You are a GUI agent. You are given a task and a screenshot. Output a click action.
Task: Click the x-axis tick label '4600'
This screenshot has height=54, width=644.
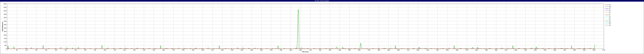(457, 50)
